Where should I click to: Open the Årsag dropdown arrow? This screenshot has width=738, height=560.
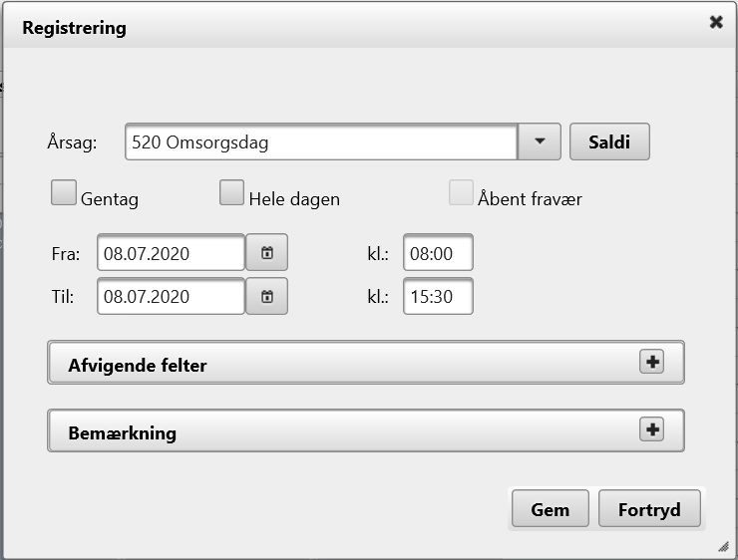point(540,141)
